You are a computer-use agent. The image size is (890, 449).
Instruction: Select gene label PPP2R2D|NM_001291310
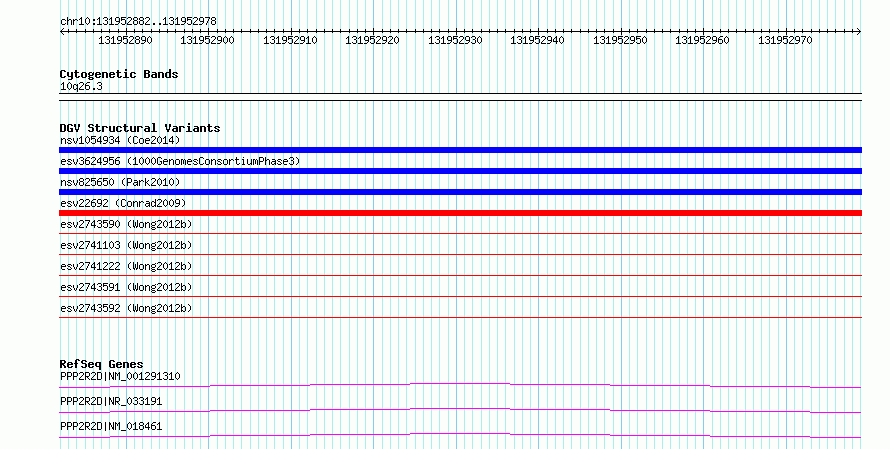click(x=120, y=376)
